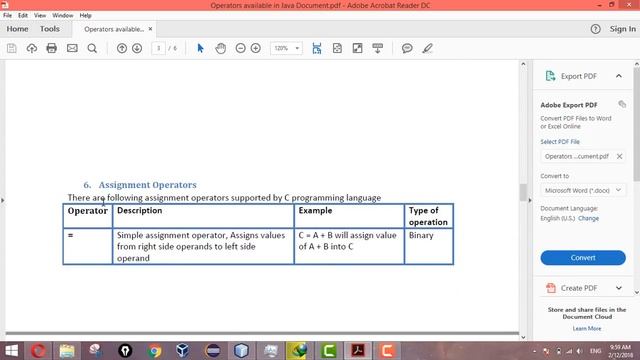Open the zoom percentage dropdown
This screenshot has width=640, height=360.
tap(297, 48)
